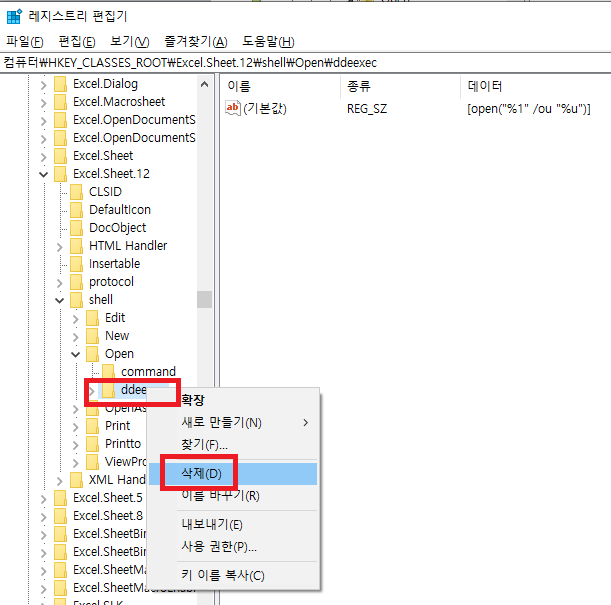Collapse the Excel.Sheet.12 tree node
611x605 pixels.
[43, 174]
